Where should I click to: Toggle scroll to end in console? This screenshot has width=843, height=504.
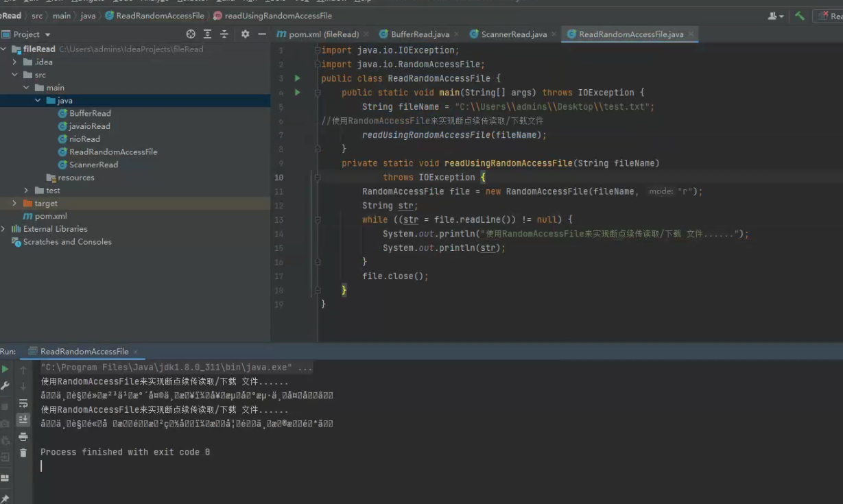click(x=23, y=420)
